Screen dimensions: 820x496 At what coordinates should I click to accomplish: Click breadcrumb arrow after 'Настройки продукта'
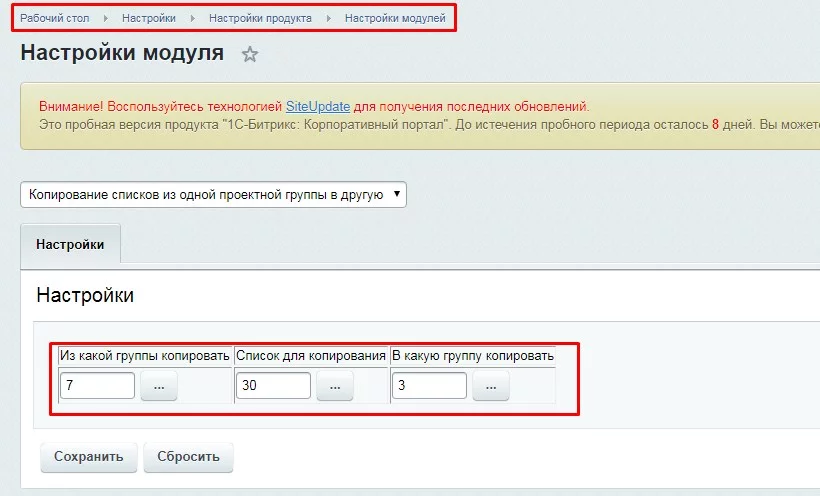pyautogui.click(x=328, y=19)
